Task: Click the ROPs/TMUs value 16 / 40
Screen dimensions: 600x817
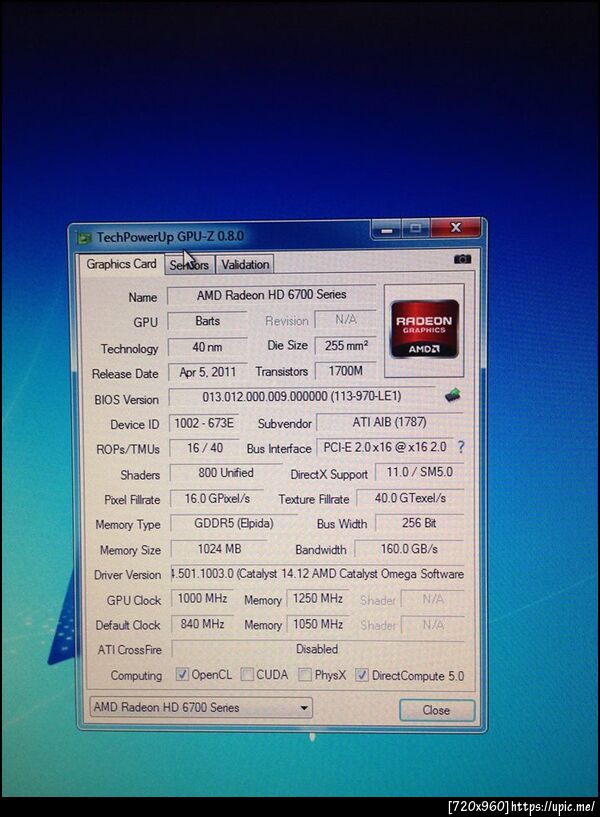Action: tap(205, 448)
